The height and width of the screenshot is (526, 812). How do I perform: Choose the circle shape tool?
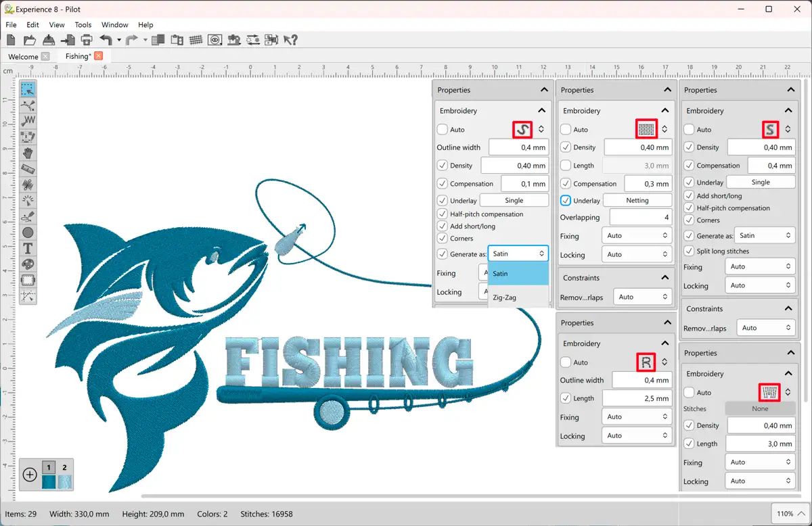coord(28,233)
